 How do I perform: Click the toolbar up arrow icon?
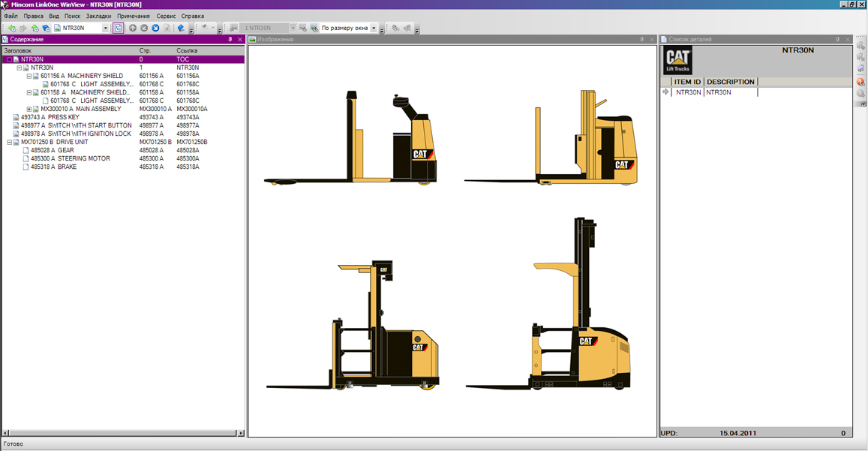click(x=133, y=29)
